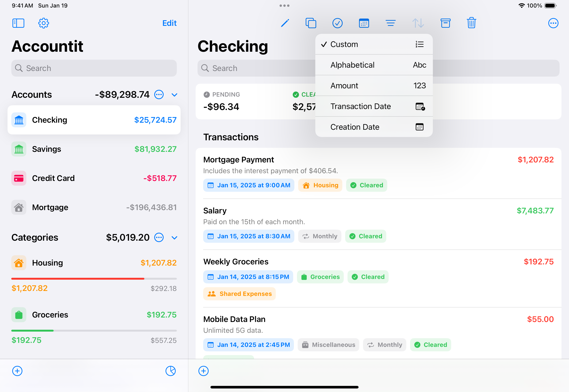The image size is (569, 392).
Task: Add new transaction with plus button
Action: click(x=203, y=371)
